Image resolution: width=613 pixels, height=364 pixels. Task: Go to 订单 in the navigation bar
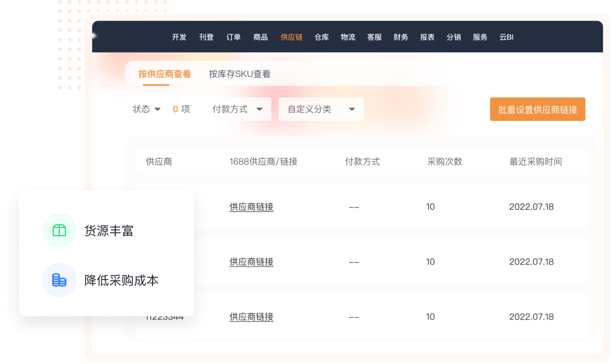pos(233,37)
